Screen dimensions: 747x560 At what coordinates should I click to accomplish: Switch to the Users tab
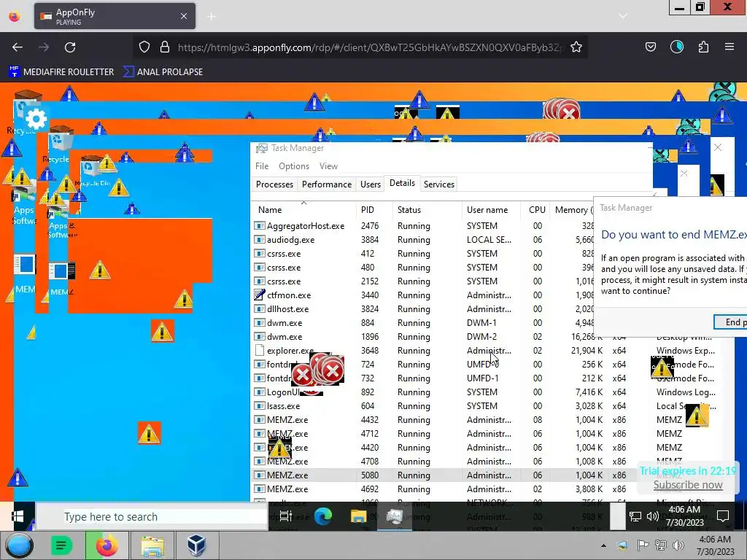[370, 184]
